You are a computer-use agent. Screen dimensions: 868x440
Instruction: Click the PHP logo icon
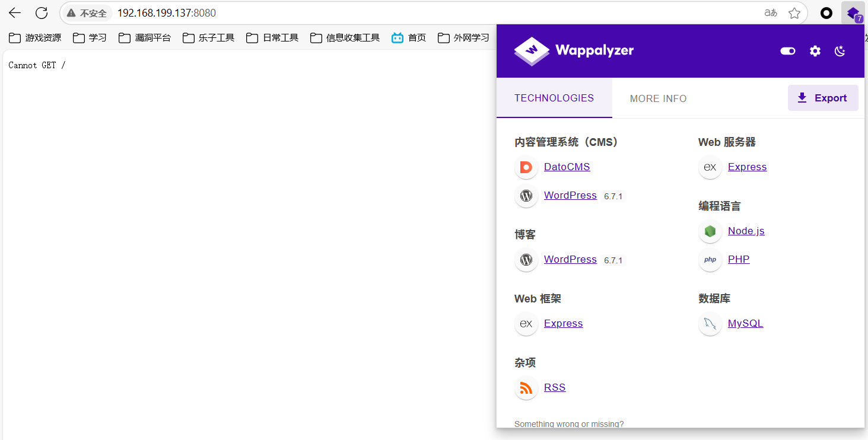point(710,260)
